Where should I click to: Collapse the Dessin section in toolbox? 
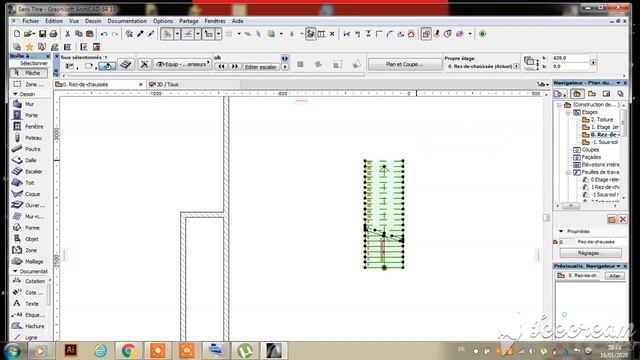[x=16, y=94]
